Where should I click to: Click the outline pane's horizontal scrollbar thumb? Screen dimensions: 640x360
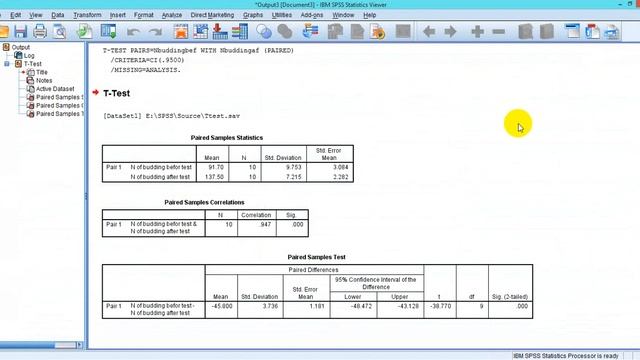point(27,345)
